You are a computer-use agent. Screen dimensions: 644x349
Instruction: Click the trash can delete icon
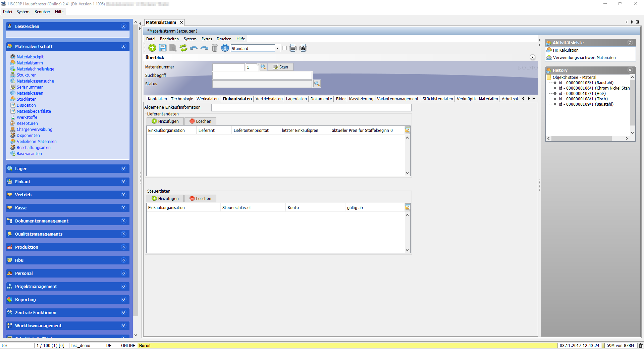[215, 48]
